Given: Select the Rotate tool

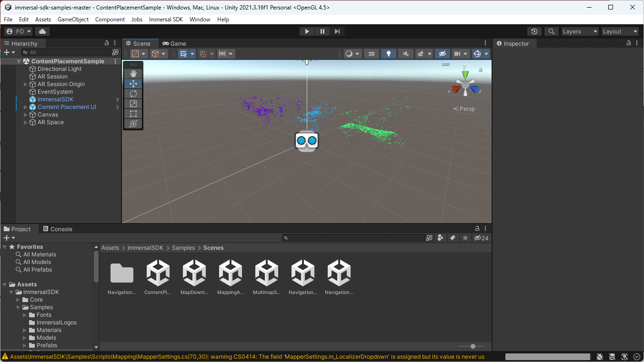Looking at the screenshot, I should [133, 93].
